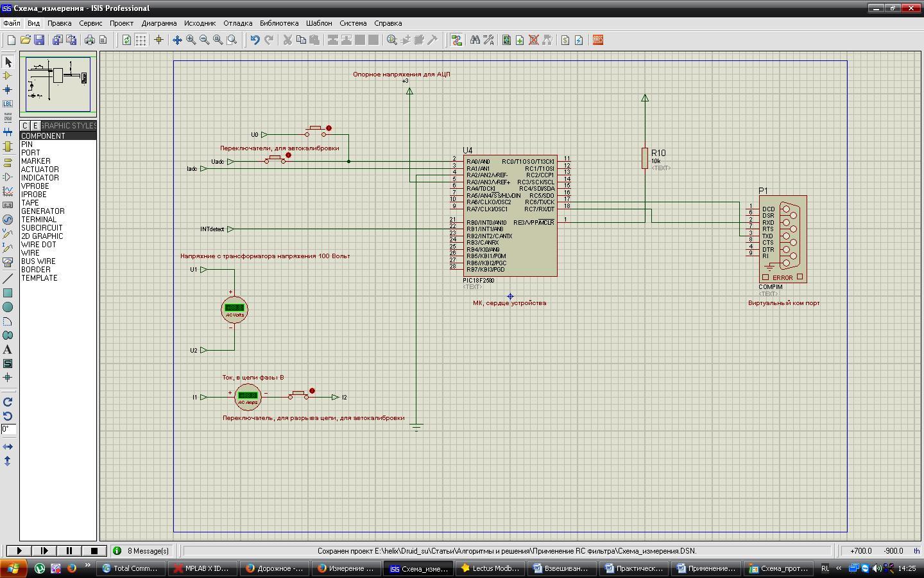924x578 pixels.
Task: Click the Undo arrow in toolbar
Action: click(x=255, y=40)
